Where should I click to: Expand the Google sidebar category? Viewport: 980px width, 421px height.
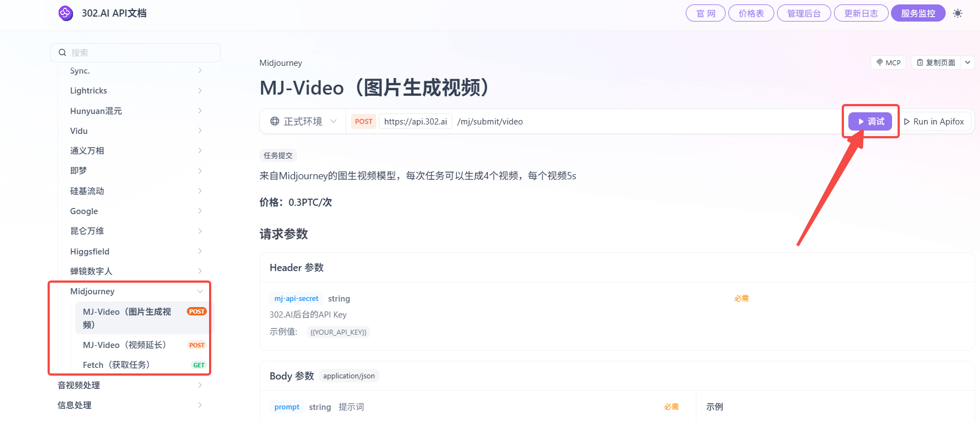pyautogui.click(x=135, y=211)
